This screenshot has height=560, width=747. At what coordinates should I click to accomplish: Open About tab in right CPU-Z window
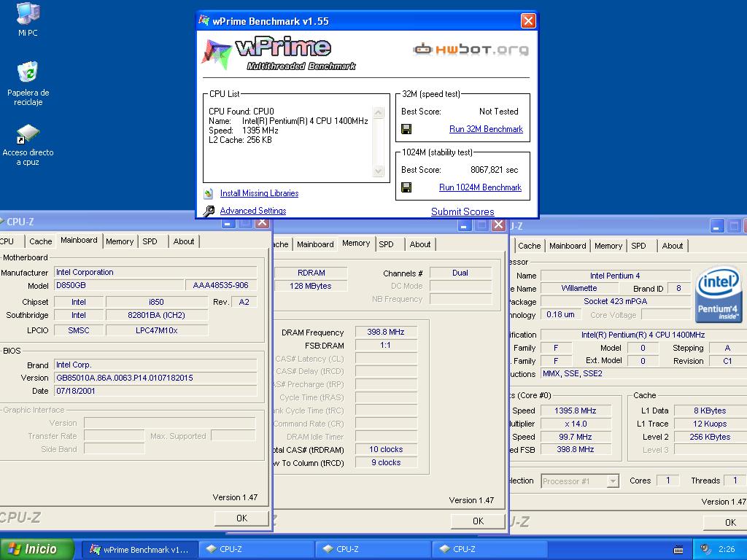coord(672,246)
